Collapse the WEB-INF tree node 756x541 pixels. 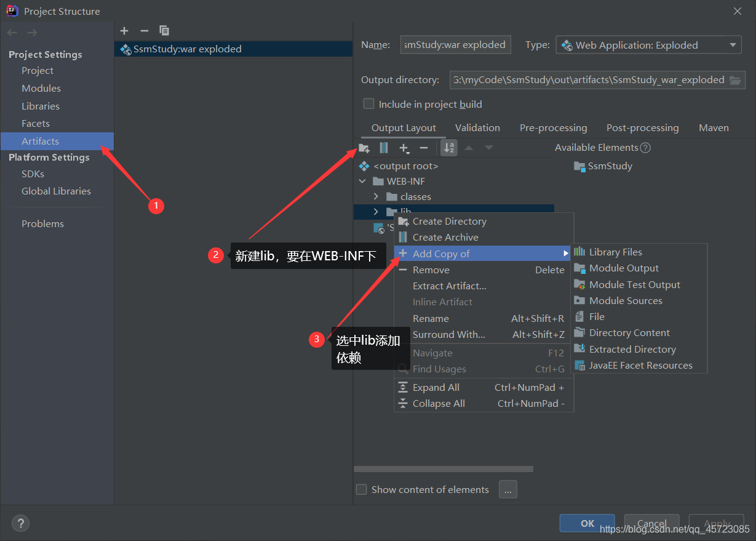[x=362, y=181]
